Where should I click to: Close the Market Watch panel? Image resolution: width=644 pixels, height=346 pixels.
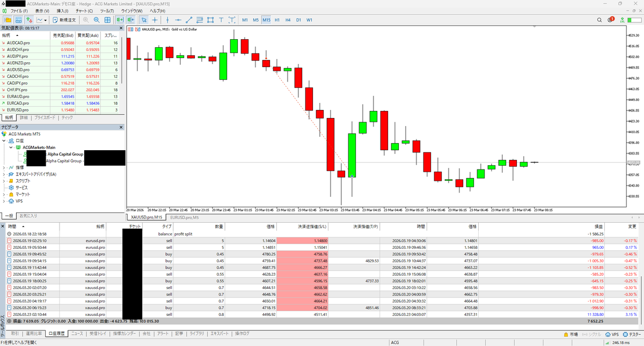tap(121, 28)
